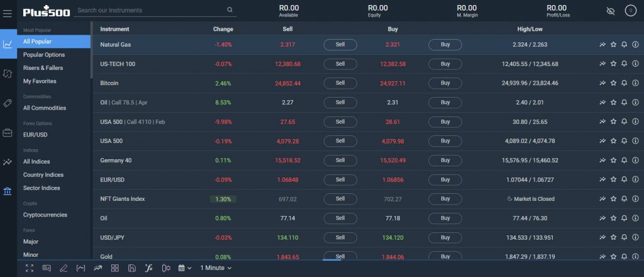Click the Plus500 logo
Viewport: 644px width, 277px height.
pos(47,11)
